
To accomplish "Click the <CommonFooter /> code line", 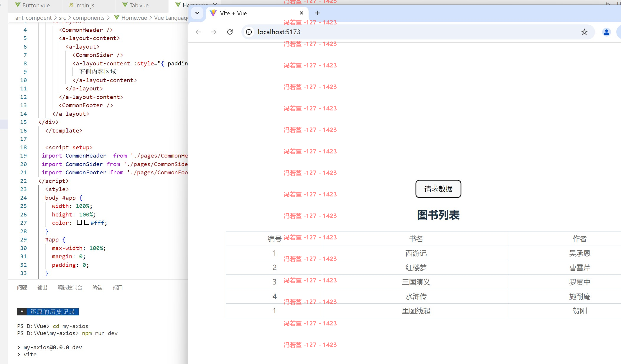I will click(86, 105).
